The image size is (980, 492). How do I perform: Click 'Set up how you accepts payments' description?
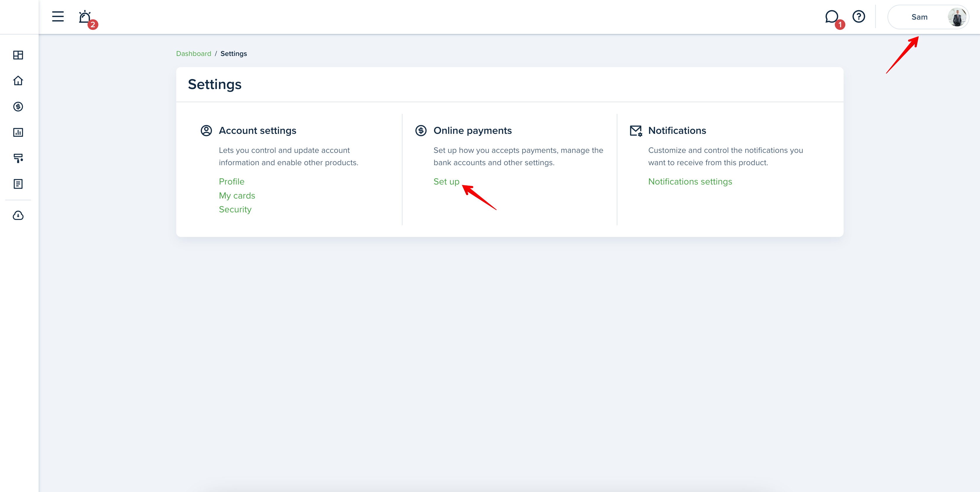518,156
